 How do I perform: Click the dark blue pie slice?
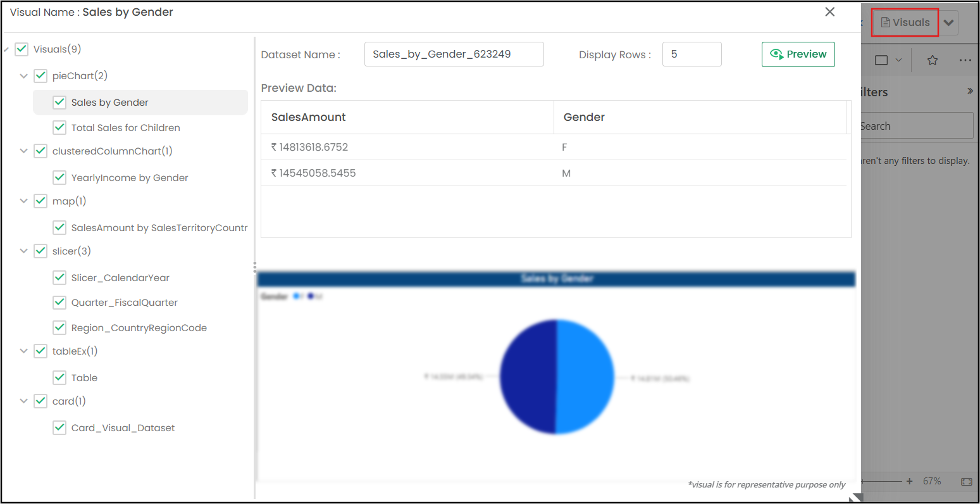pos(528,377)
